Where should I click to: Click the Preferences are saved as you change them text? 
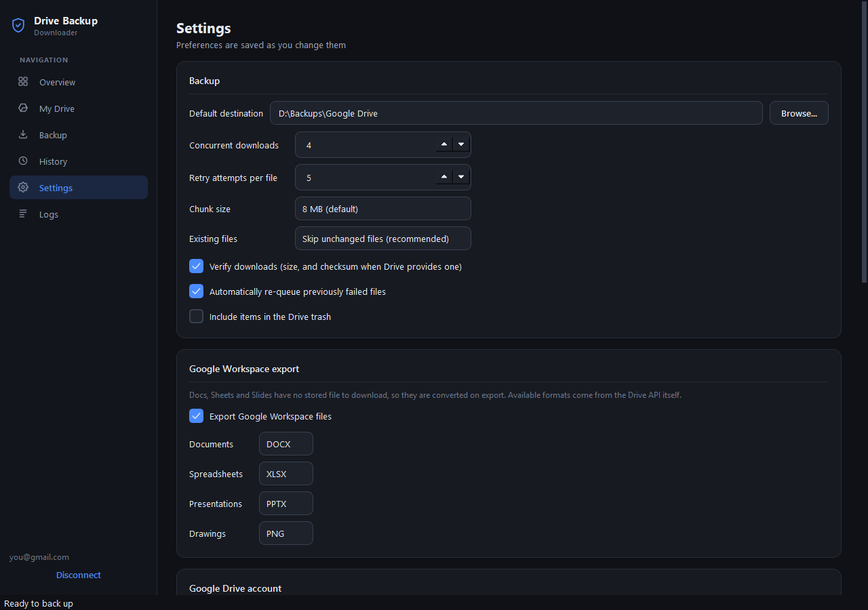261,45
